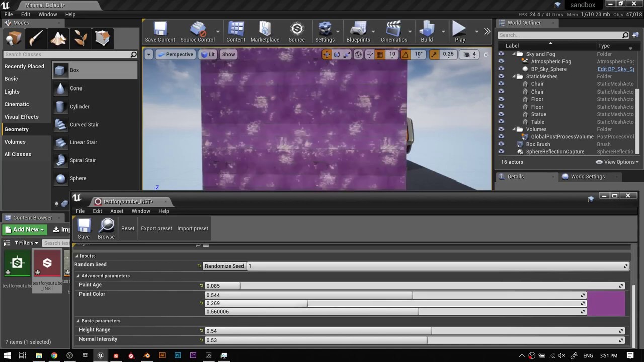Toggle visibility of SphereReflectionCapture
Viewport: 644px width, 362px height.
[501, 152]
